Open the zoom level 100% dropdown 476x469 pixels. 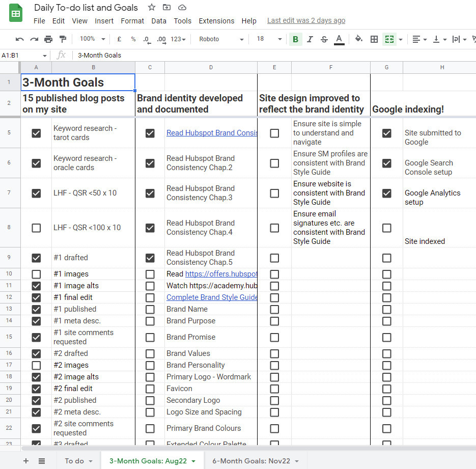click(92, 39)
